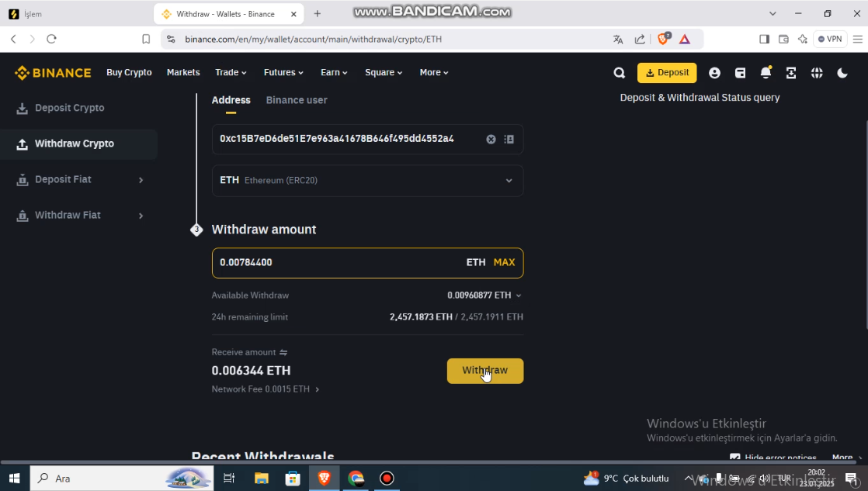The height and width of the screenshot is (491, 868).
Task: Toggle Hide error notices checkbox
Action: tap(735, 458)
